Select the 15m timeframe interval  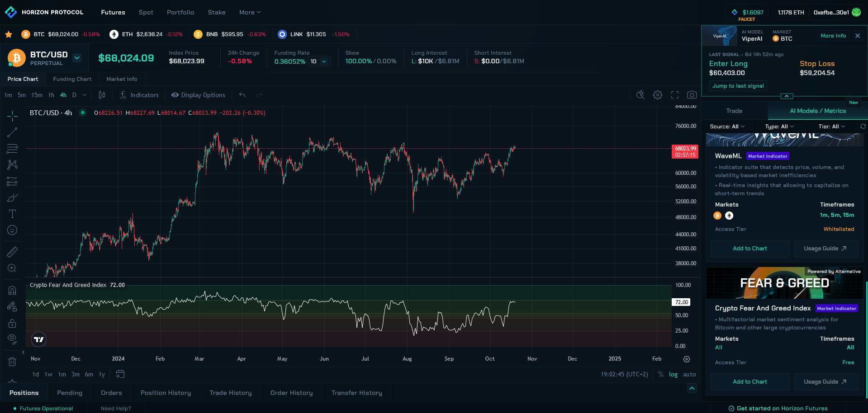37,95
